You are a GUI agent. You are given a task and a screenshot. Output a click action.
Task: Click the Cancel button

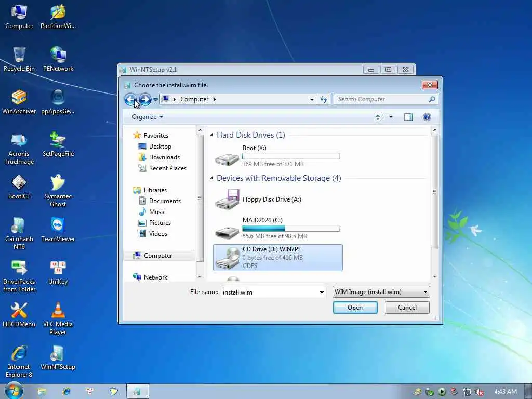point(407,308)
